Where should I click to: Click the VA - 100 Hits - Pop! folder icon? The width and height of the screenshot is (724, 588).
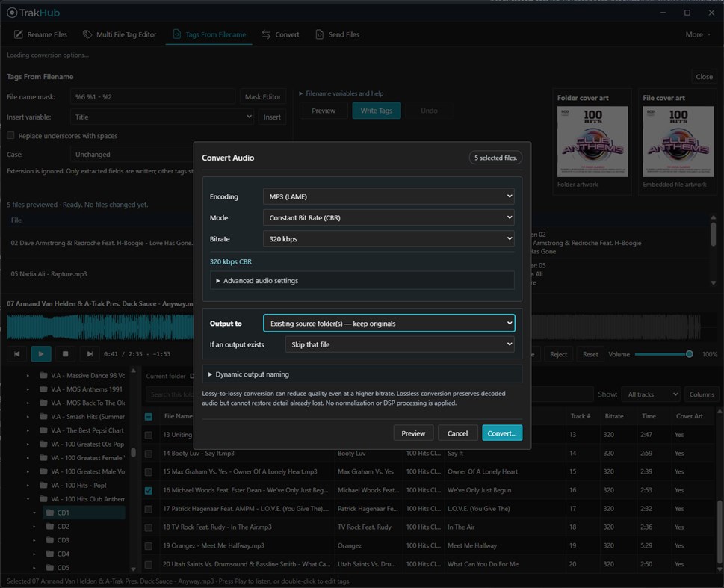click(44, 485)
